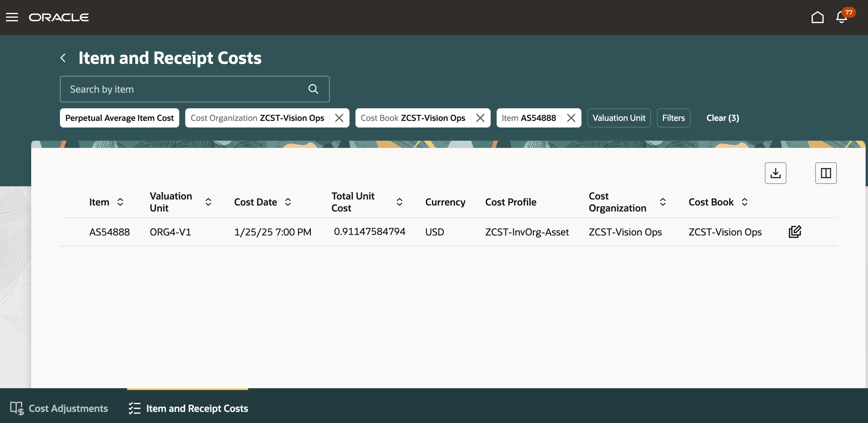868x423 pixels.
Task: Open the navigation hamburger menu
Action: pos(12,17)
